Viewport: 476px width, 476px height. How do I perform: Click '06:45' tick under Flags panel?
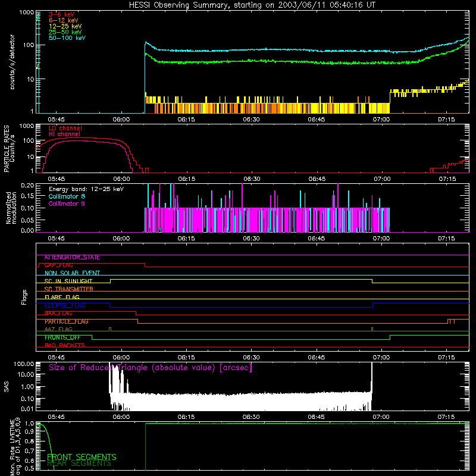click(x=317, y=358)
